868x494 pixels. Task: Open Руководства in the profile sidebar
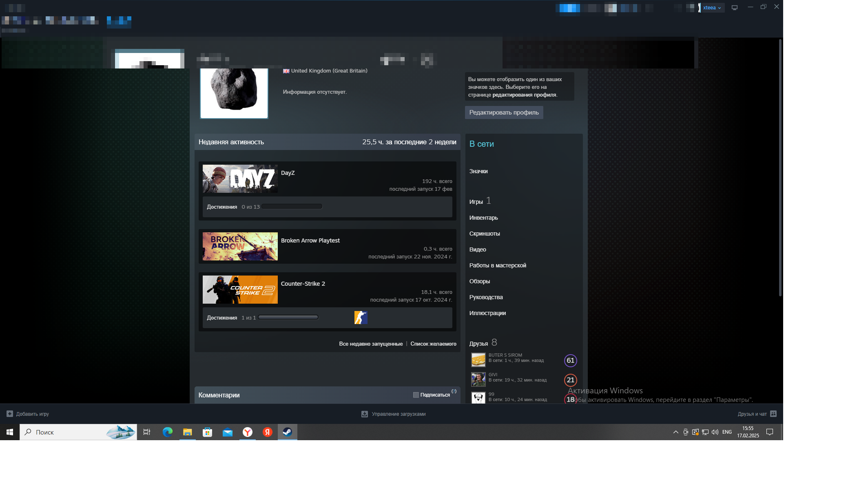[486, 297]
